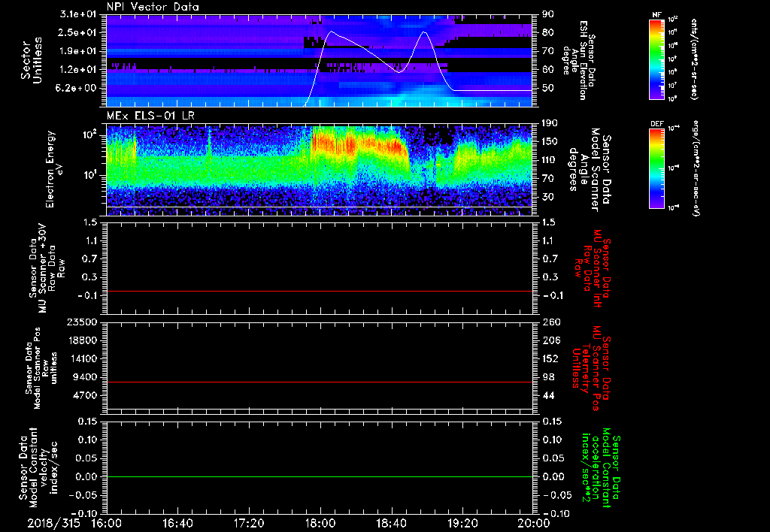Viewport: 770px width, 532px height.
Task: Click the 16:40 time axis label
Action: click(x=177, y=523)
